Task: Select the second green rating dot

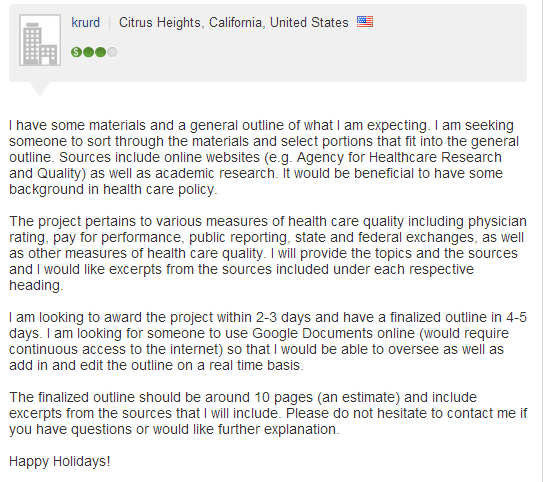Action: point(88,52)
